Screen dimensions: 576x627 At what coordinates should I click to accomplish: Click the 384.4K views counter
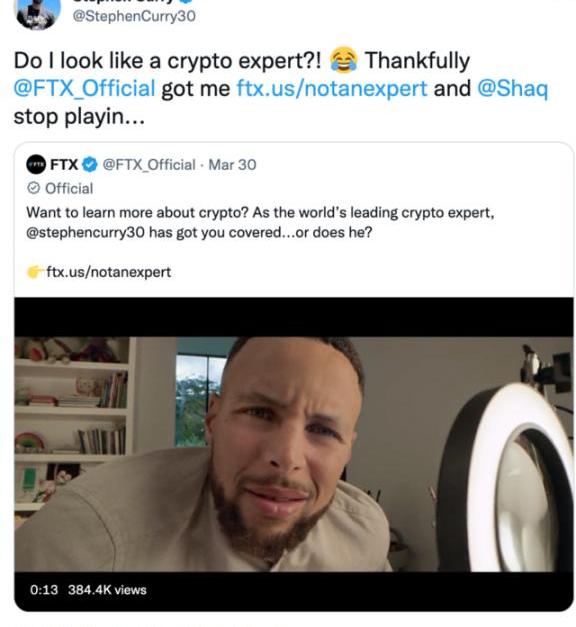point(107,590)
